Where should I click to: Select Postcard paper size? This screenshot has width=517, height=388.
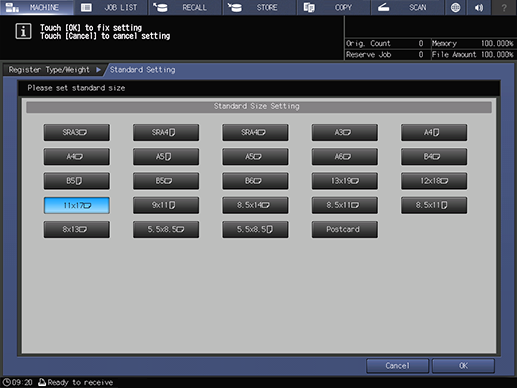[x=344, y=229]
